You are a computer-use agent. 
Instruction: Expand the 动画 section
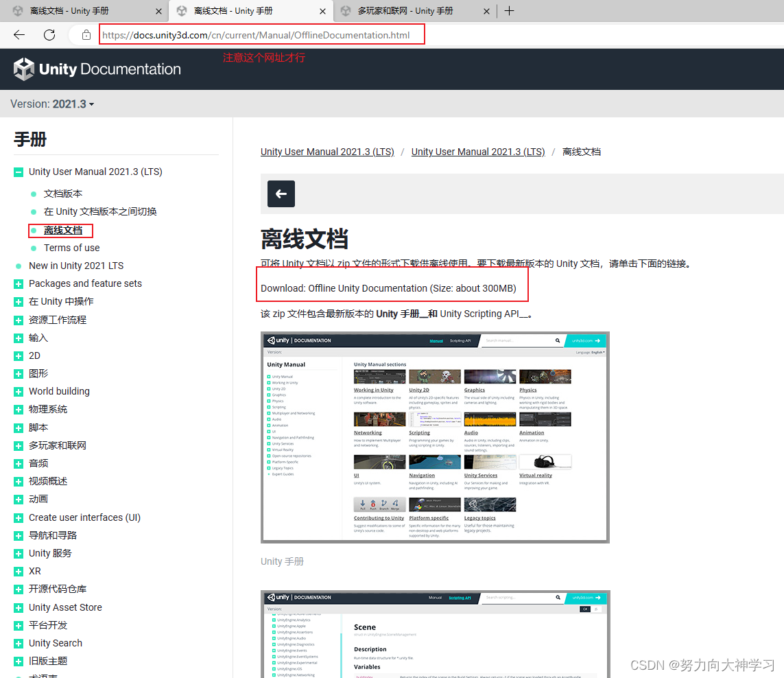coord(19,500)
